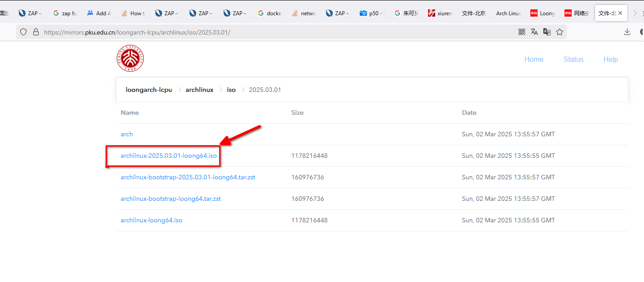This screenshot has height=282, width=644.
Task: Navigate to the archlinux breadcrumb
Action: (199, 90)
